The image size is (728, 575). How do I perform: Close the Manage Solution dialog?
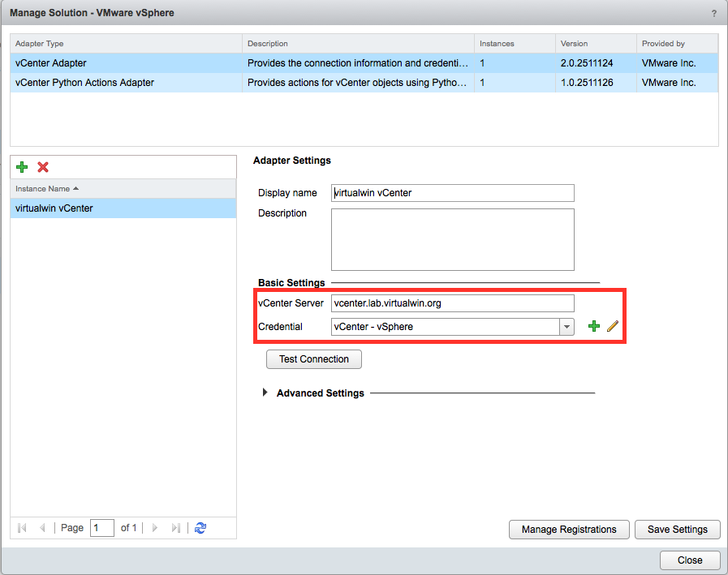690,560
